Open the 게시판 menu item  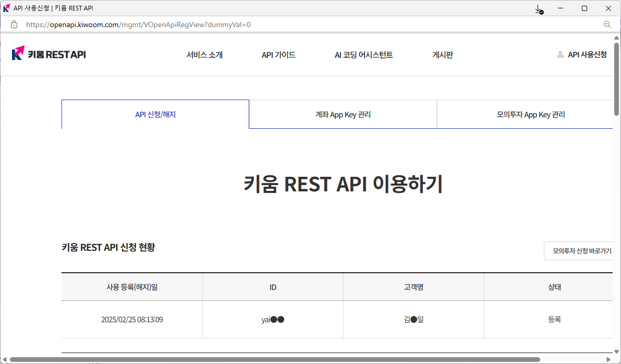(x=443, y=55)
